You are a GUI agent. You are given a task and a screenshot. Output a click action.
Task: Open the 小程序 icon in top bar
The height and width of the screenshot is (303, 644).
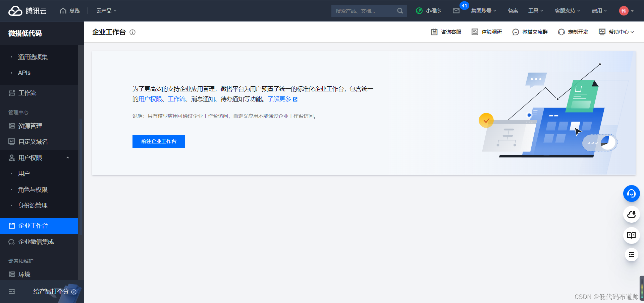[x=419, y=10]
